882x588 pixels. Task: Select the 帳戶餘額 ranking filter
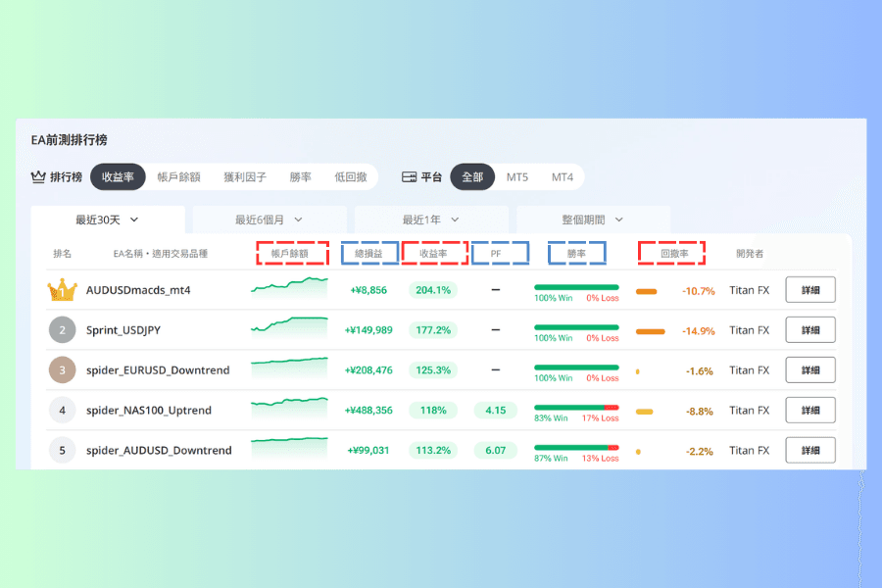click(x=179, y=177)
